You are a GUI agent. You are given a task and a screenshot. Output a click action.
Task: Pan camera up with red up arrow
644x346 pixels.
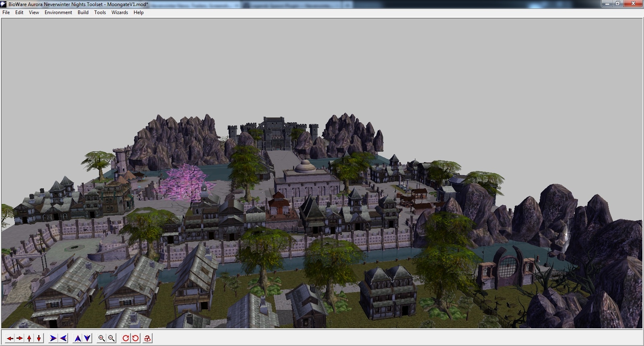pos(29,338)
